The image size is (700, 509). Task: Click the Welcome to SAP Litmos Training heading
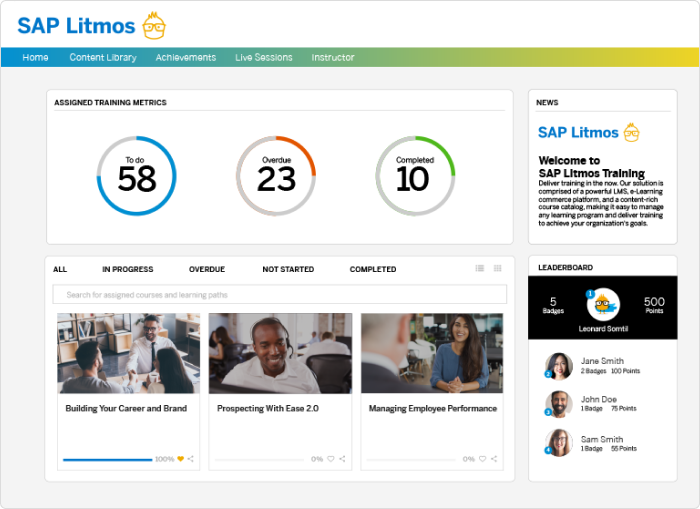[x=592, y=167]
